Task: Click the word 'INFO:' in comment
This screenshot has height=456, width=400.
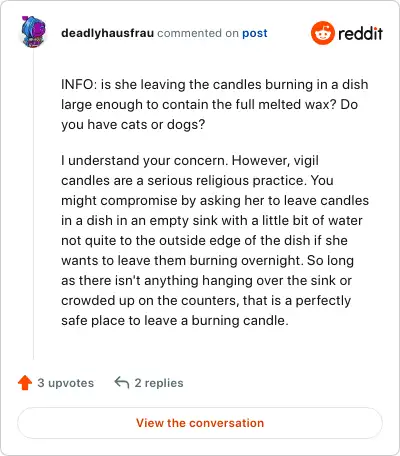Action: click(79, 84)
